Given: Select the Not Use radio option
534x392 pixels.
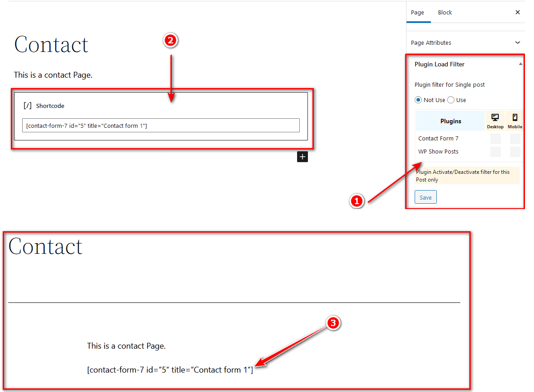Looking at the screenshot, I should tap(418, 100).
